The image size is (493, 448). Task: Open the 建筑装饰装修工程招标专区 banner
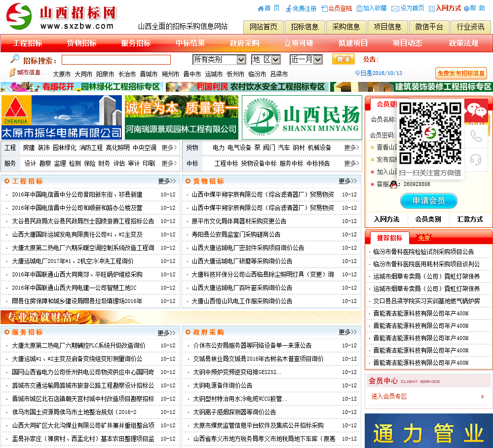point(412,87)
